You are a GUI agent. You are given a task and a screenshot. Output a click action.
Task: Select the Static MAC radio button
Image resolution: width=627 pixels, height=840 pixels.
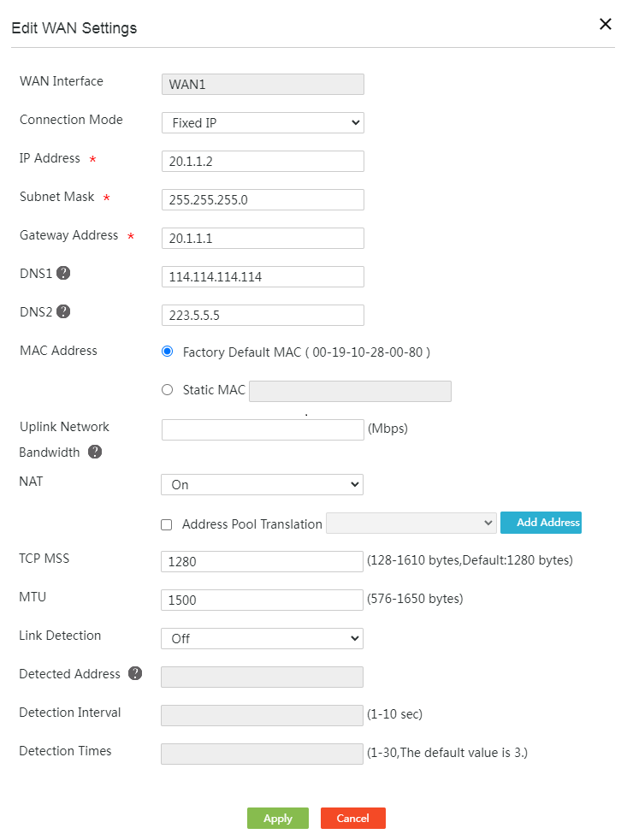click(x=167, y=390)
